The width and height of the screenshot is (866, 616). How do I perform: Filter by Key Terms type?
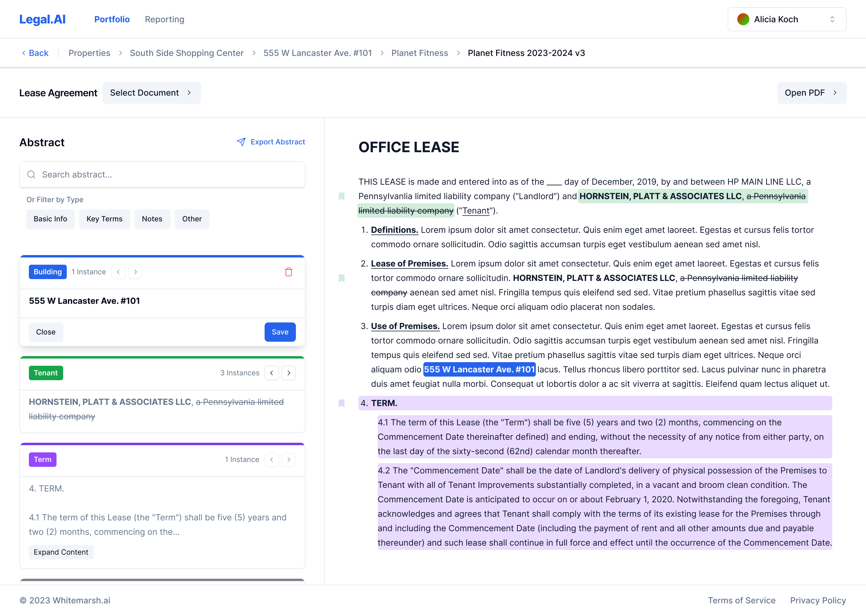[x=104, y=219]
